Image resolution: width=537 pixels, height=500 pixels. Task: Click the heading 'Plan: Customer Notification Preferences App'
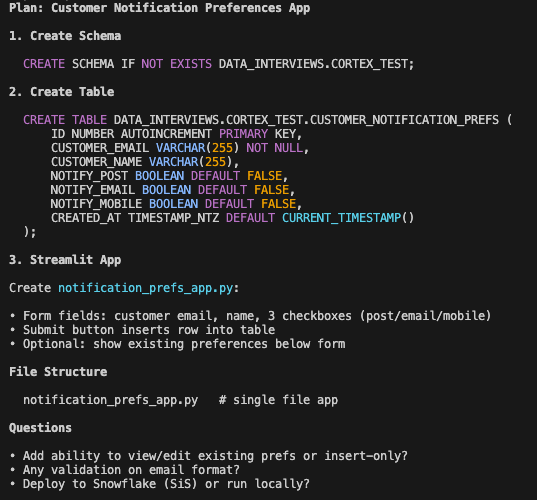(160, 8)
